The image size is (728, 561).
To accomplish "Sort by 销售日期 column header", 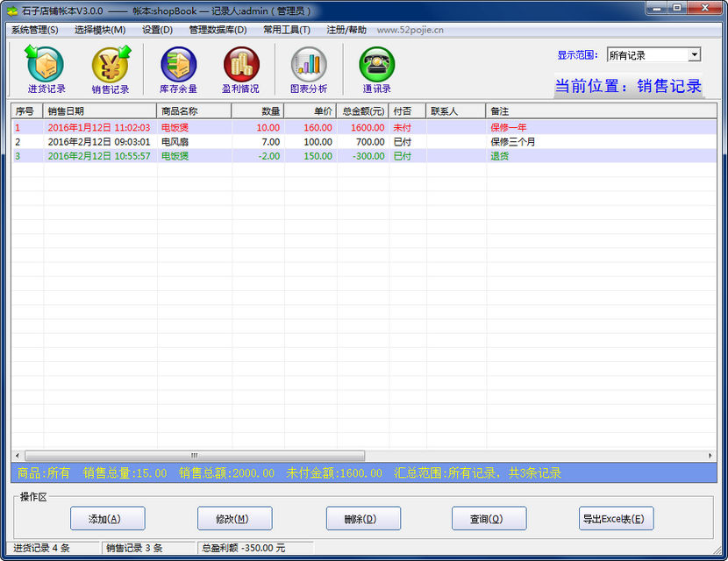I will [x=100, y=111].
